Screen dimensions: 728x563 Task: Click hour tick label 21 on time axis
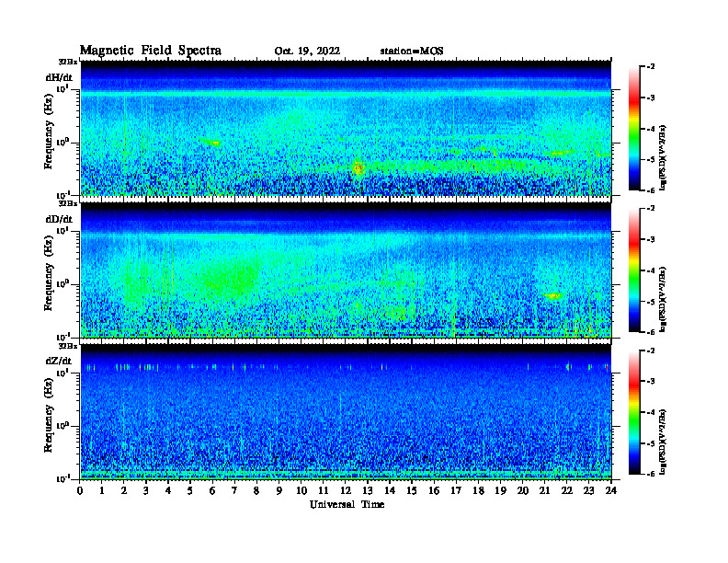544,490
